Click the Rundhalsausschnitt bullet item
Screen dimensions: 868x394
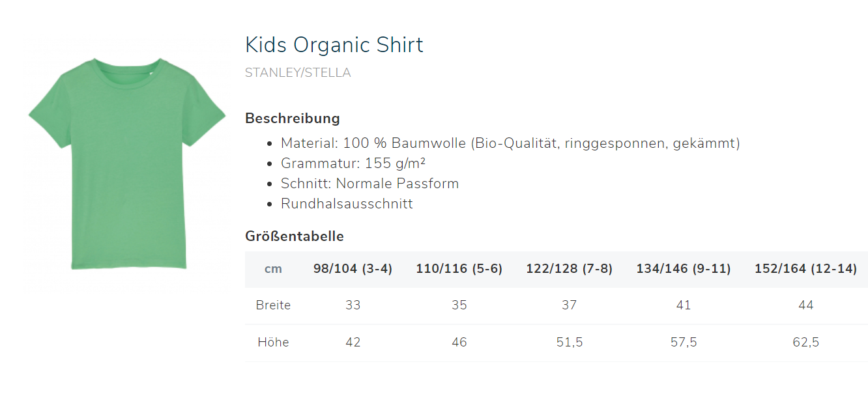pos(347,204)
